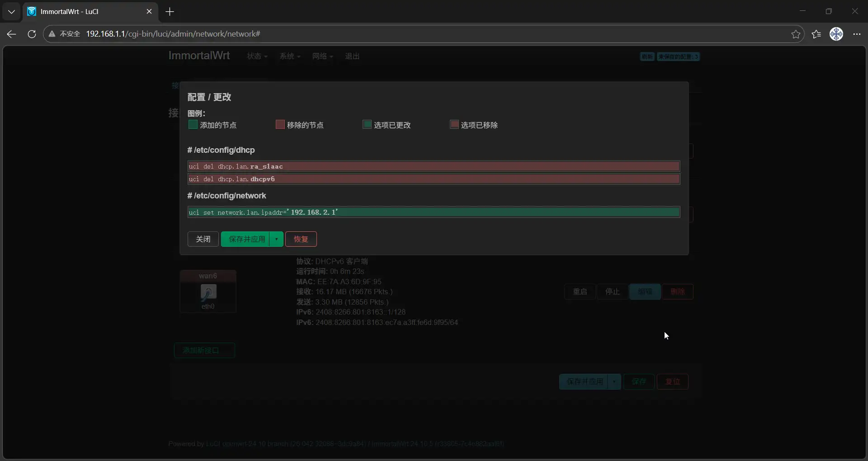Click 关闭 to dismiss the dialog
The width and height of the screenshot is (868, 461).
pos(203,239)
